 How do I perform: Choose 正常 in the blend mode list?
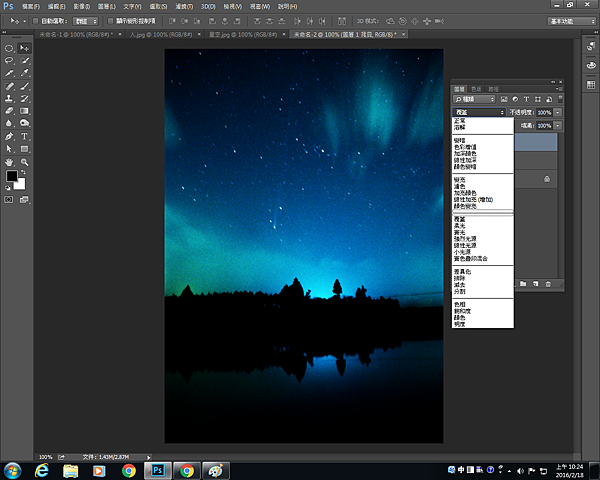pos(460,121)
